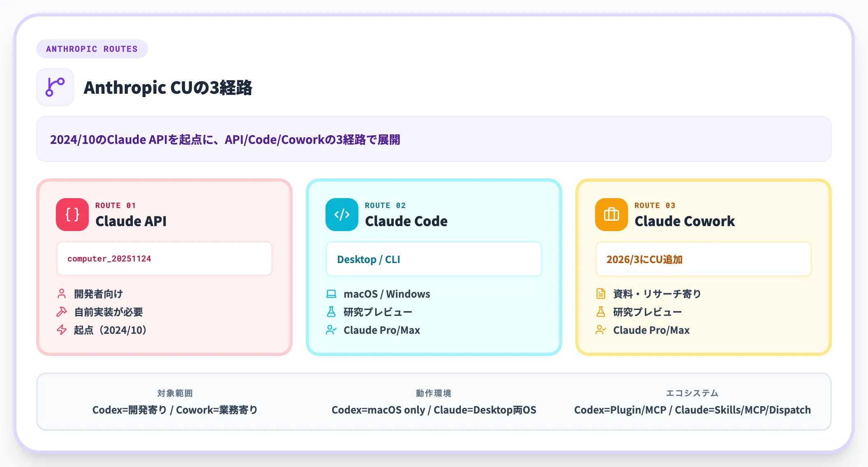Click the ROUTE 03 label
868x467 pixels.
coord(655,205)
